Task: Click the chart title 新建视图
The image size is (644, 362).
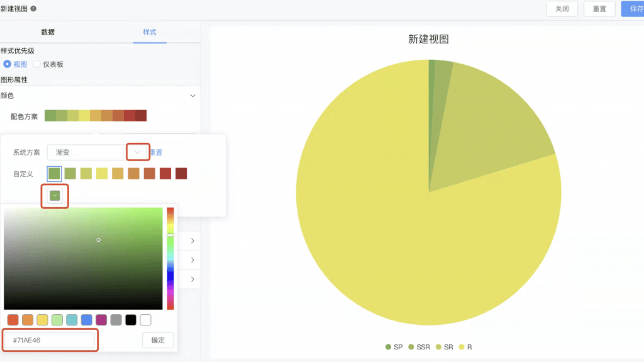Action: tap(428, 39)
